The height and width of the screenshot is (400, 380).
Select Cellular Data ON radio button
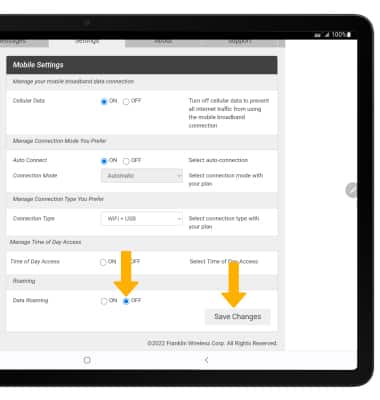(x=104, y=101)
